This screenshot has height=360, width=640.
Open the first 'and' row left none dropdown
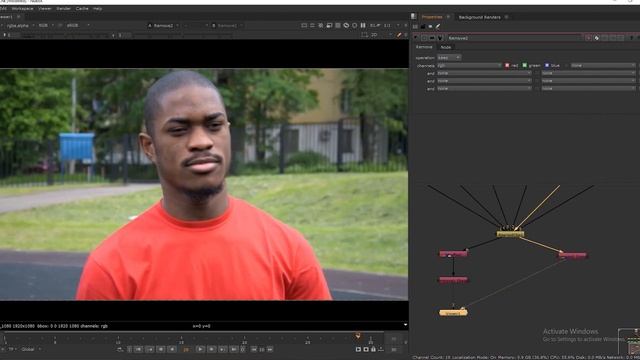[484, 73]
